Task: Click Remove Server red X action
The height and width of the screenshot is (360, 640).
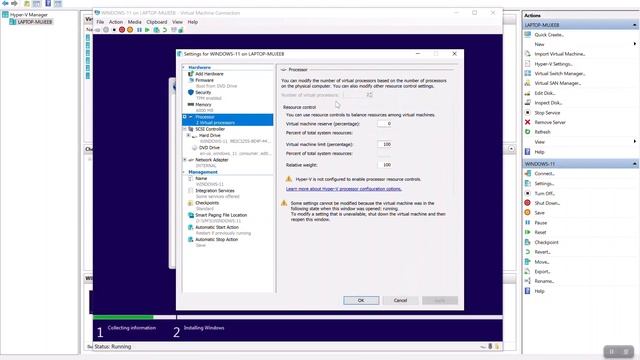Action: (550, 122)
